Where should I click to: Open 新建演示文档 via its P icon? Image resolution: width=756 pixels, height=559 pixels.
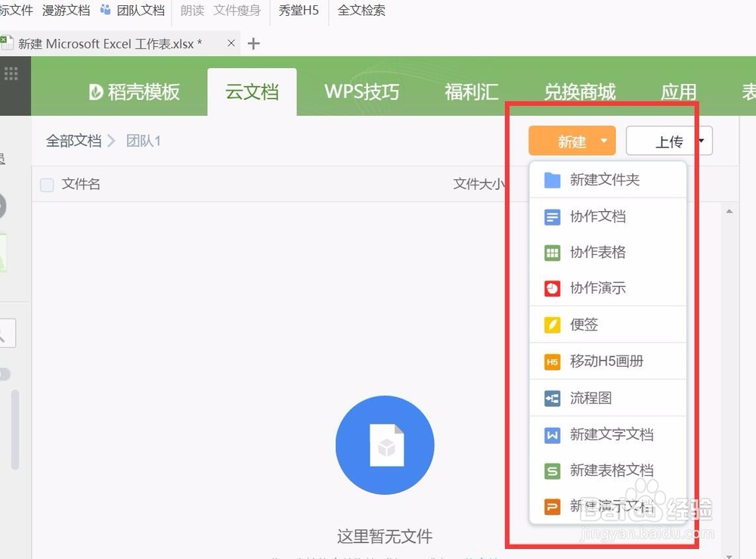click(552, 506)
